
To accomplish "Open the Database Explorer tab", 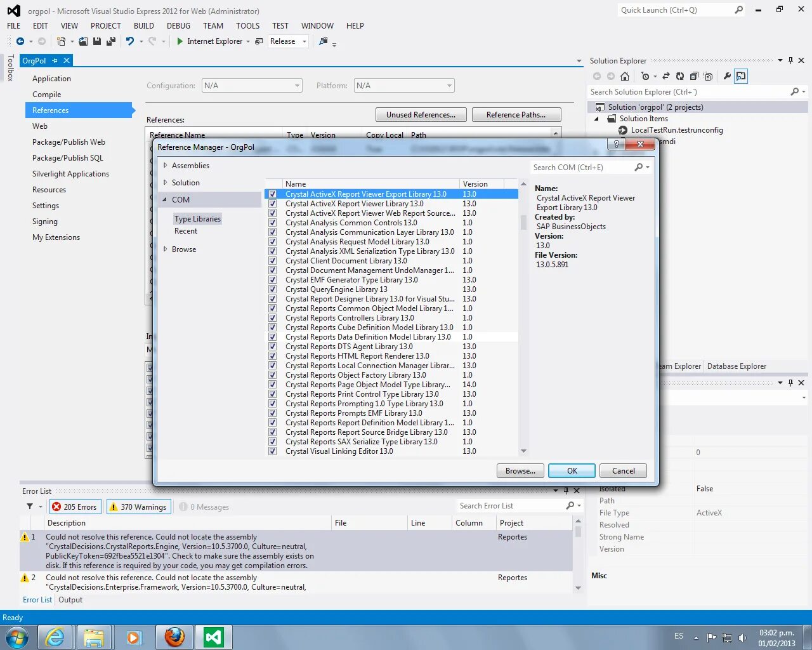I will click(737, 366).
